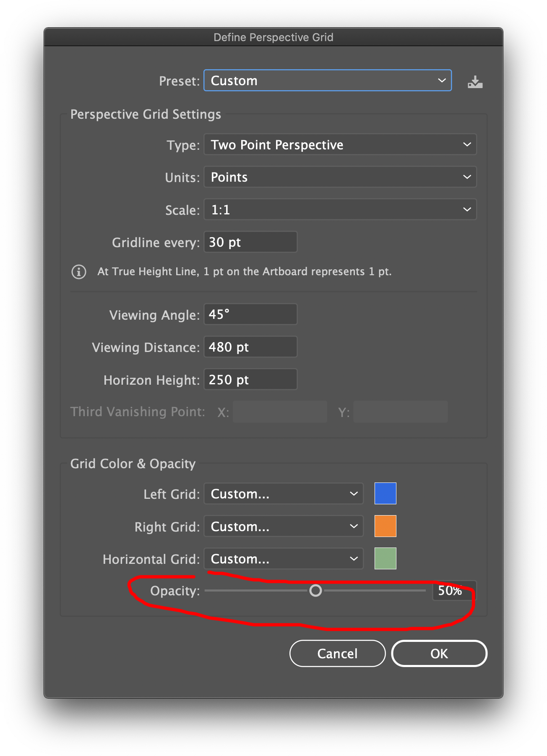This screenshot has width=547, height=756.
Task: Open the Type perspective dropdown
Action: [340, 144]
